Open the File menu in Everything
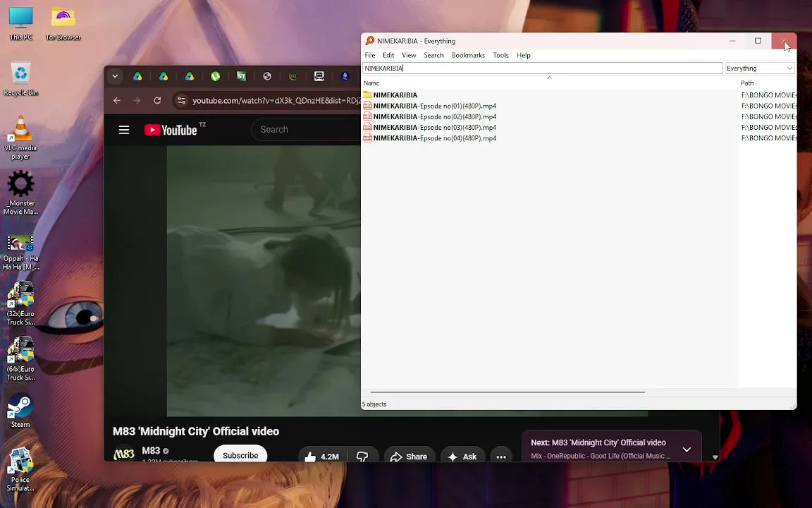The image size is (812, 508). 370,55
